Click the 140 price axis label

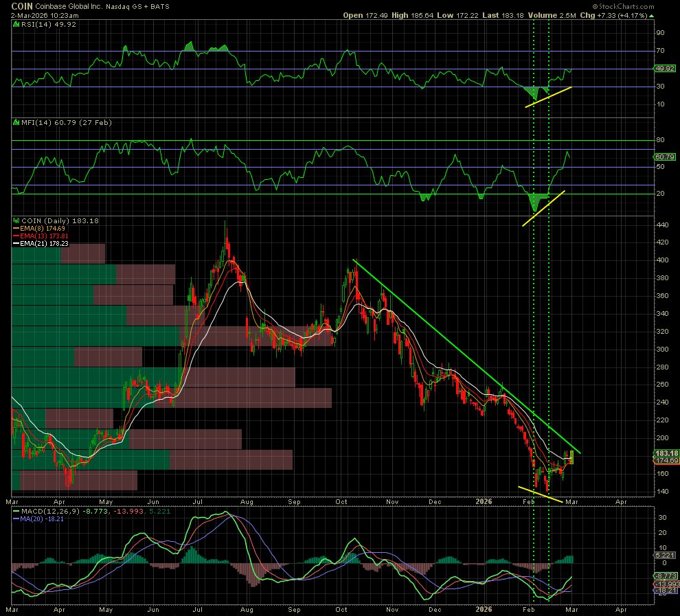tap(662, 491)
